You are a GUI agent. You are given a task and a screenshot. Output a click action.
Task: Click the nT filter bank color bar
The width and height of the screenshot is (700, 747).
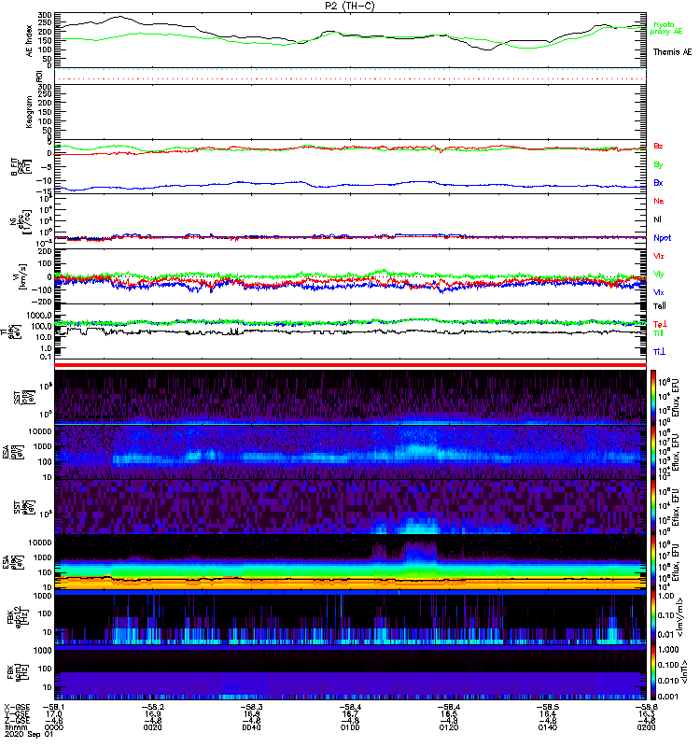pyautogui.click(x=653, y=672)
